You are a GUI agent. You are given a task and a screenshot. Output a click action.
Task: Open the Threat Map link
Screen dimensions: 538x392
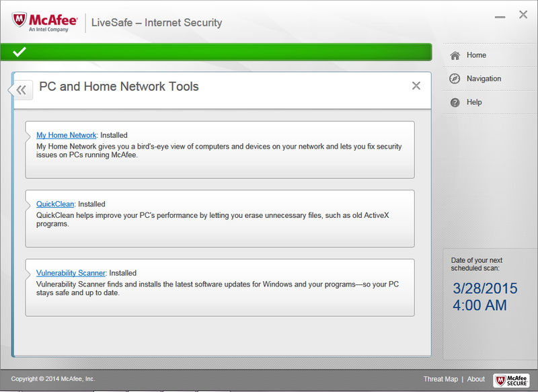[x=440, y=379]
